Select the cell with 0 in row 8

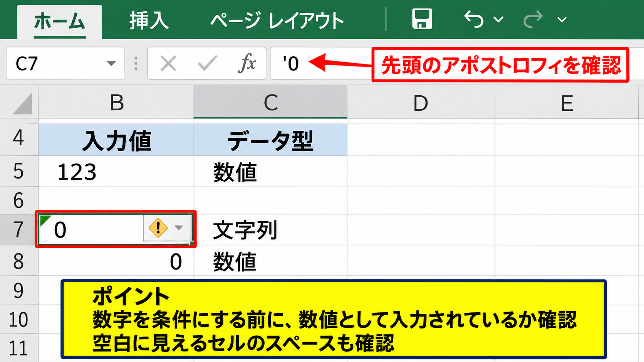pos(116,261)
